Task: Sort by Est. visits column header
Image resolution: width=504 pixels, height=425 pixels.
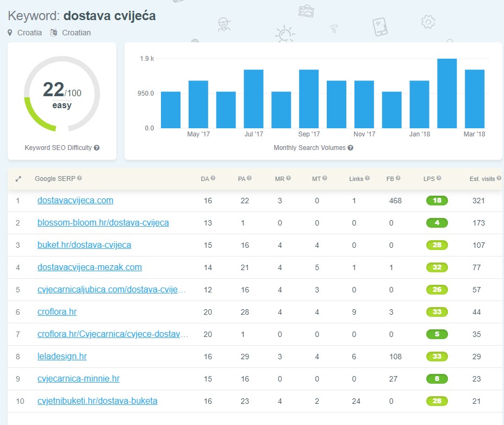Action: click(x=482, y=179)
